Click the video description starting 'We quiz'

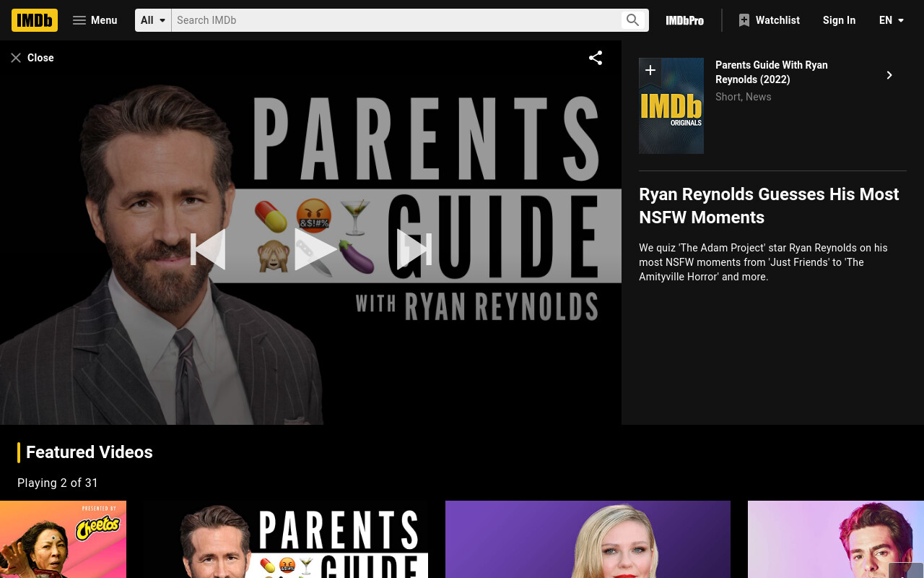[763, 262]
